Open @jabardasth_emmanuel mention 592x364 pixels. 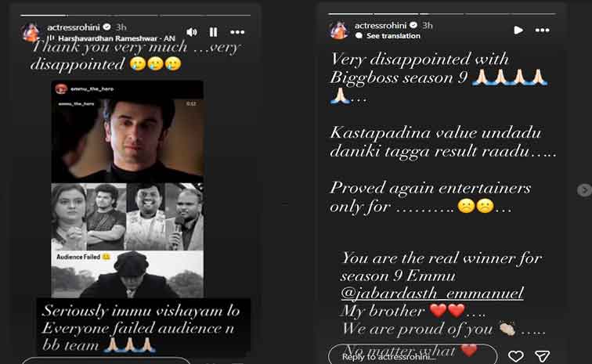pos(432,293)
